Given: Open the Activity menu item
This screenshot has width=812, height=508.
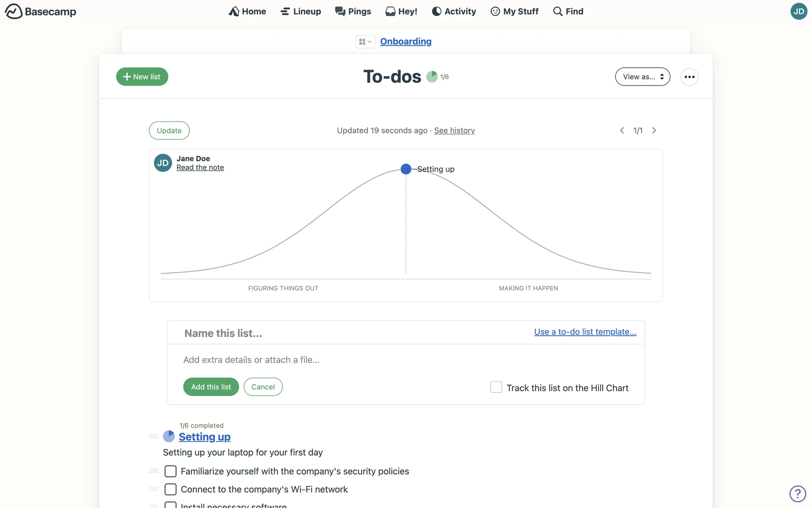Looking at the screenshot, I should (454, 11).
